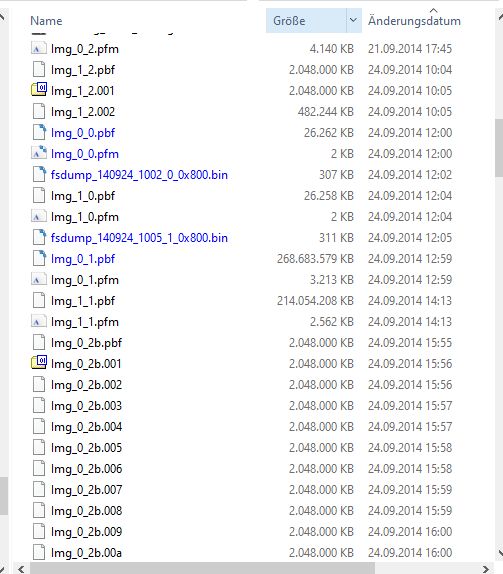Click the blank file icon of Img_1_2.pbf
The width and height of the screenshot is (503, 574).
click(39, 70)
